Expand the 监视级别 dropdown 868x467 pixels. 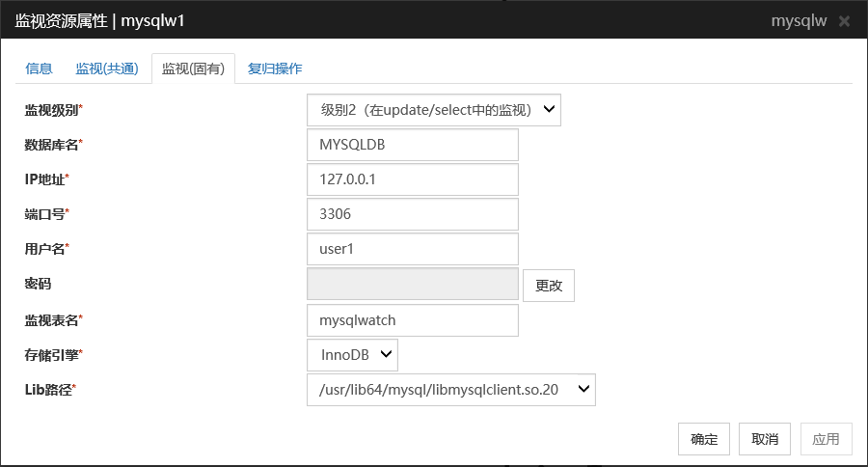434,110
